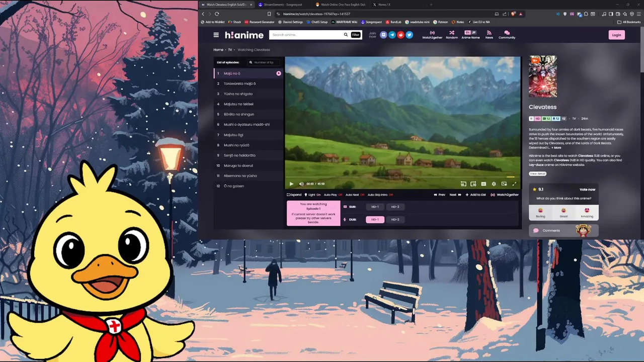Image resolution: width=644 pixels, height=362 pixels.
Task: Open the All Bookmarks folder
Action: coord(629,22)
